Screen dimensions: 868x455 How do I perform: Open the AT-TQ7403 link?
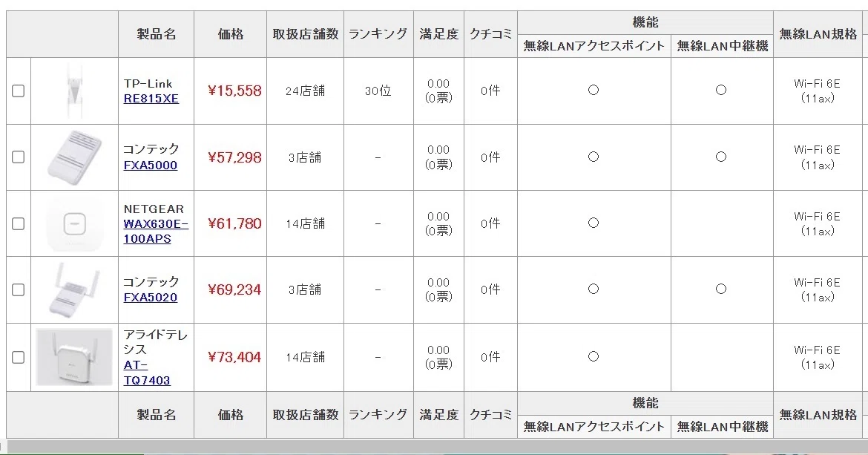[x=147, y=373]
